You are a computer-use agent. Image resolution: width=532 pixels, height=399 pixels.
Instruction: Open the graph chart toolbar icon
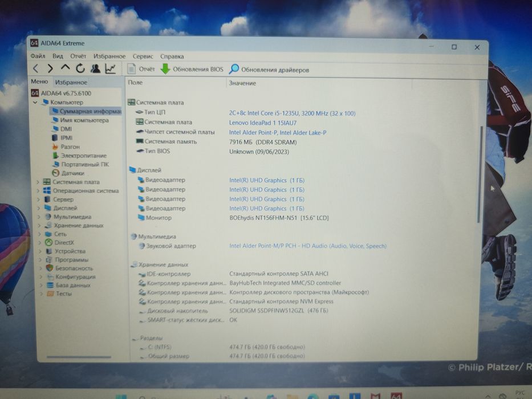[111, 69]
